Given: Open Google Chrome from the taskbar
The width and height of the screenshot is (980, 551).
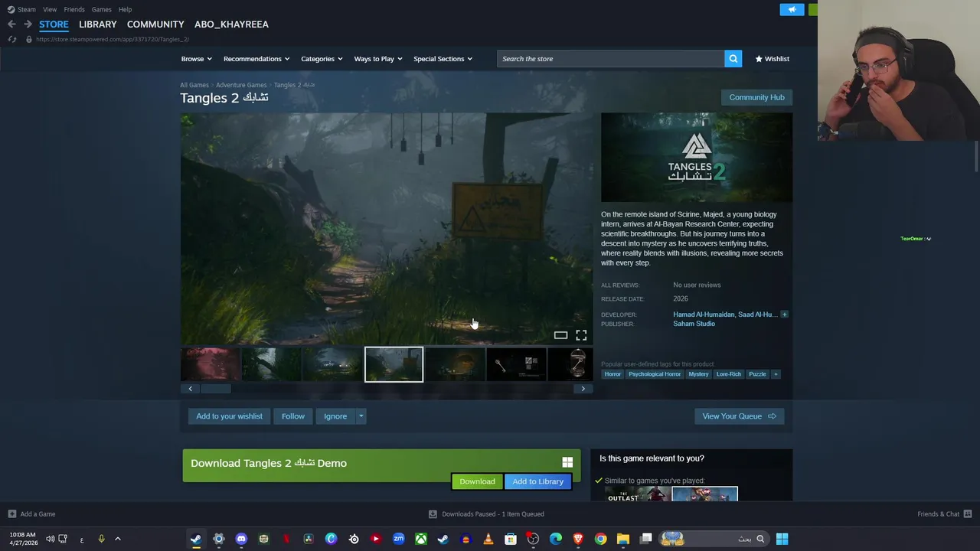Looking at the screenshot, I should tap(600, 539).
